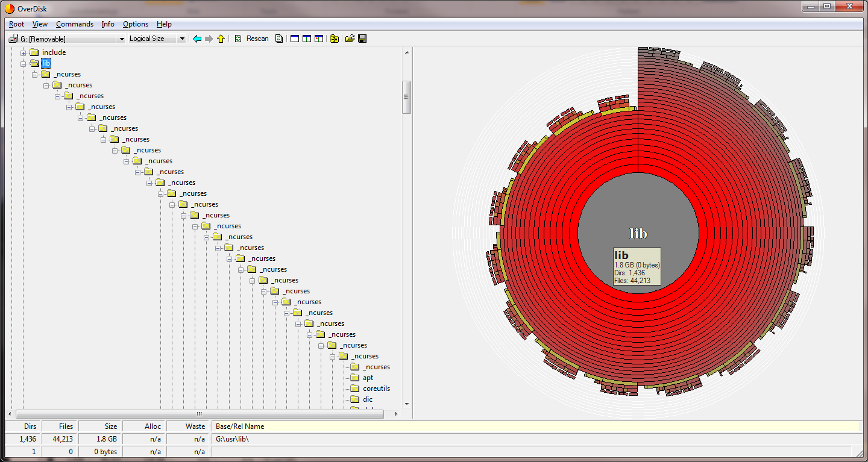
Task: Click the rescan-all pages icon right of Rescan
Action: tap(278, 39)
